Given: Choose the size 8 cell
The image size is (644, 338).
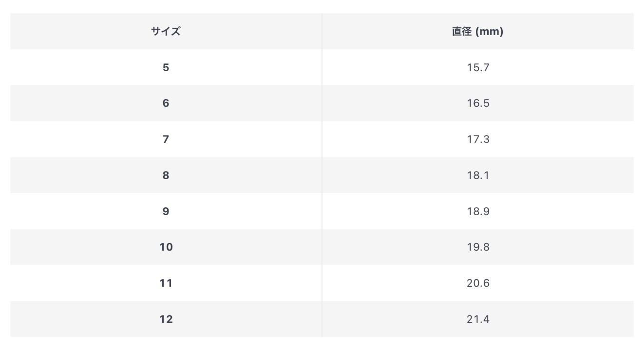Looking at the screenshot, I should tap(166, 175).
